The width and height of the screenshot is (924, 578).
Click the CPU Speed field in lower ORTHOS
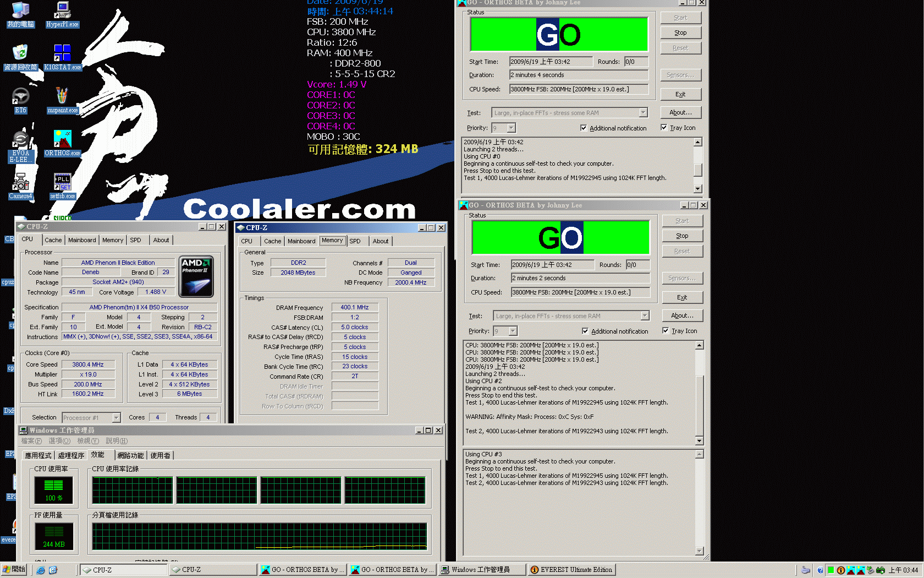click(580, 292)
